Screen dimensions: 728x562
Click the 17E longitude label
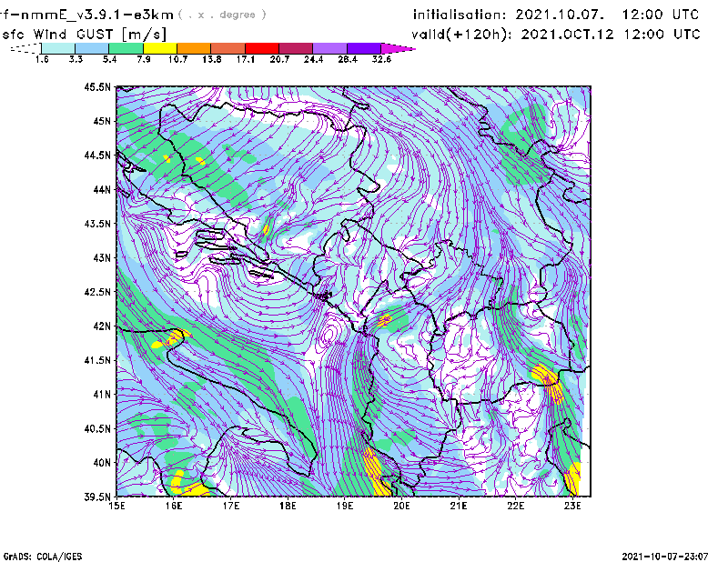(231, 506)
